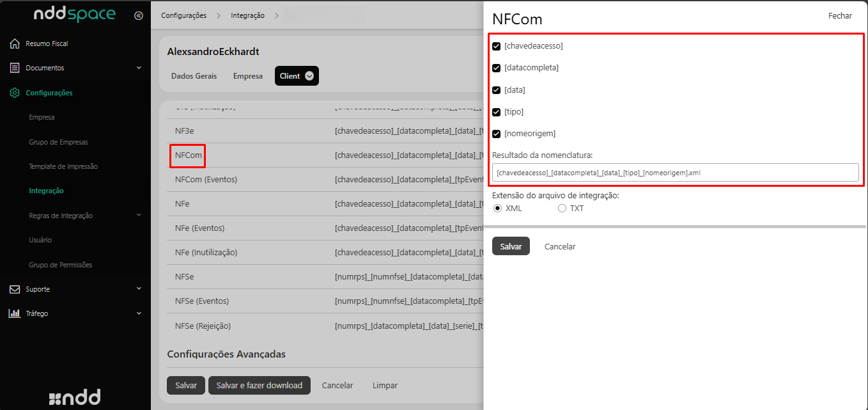Click the Resultado da nomenclatura field
This screenshot has width=868, height=410.
coord(675,172)
